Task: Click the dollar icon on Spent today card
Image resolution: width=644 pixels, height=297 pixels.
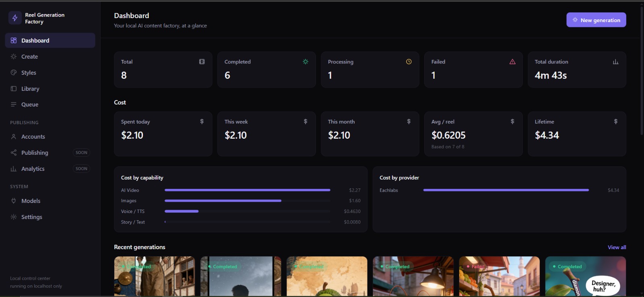Action: 202,121
